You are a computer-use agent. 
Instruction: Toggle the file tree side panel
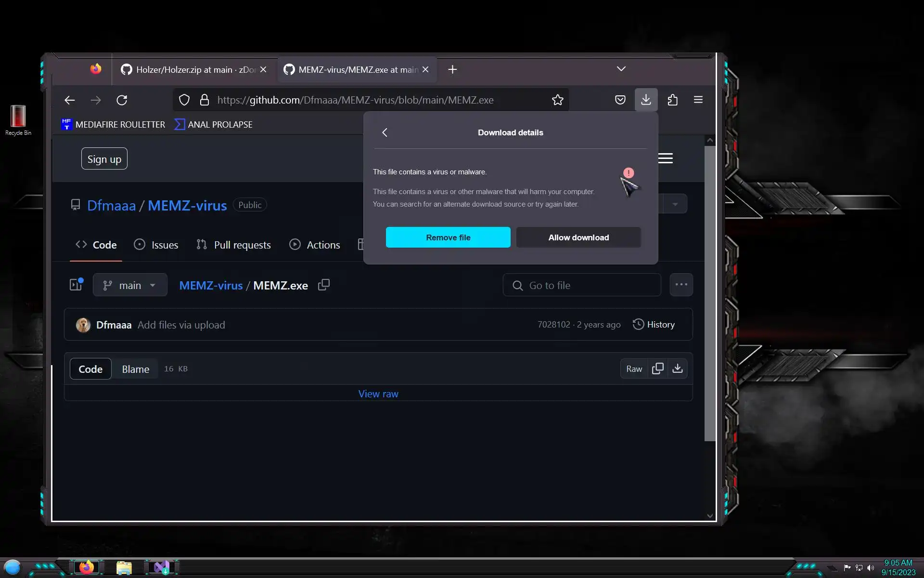[76, 285]
